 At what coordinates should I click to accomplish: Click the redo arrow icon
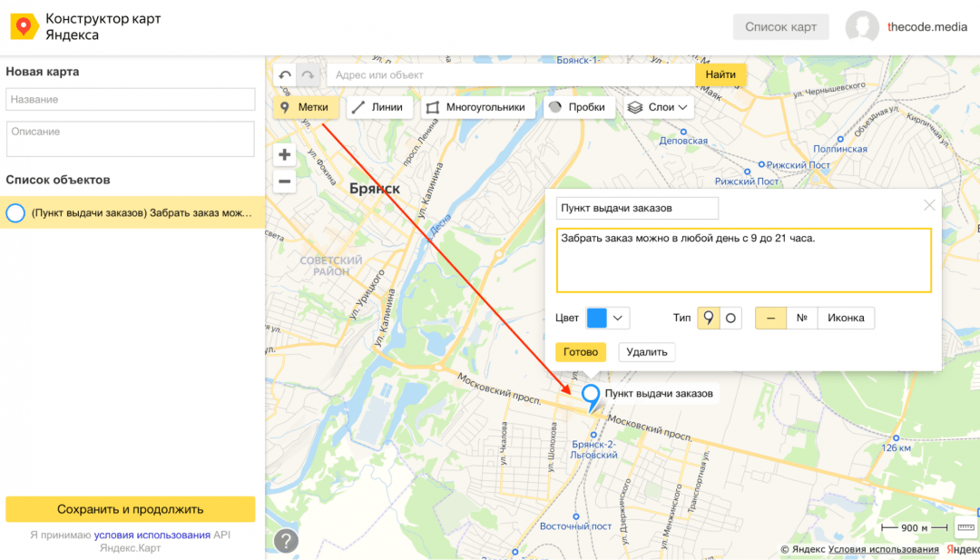pyautogui.click(x=309, y=75)
